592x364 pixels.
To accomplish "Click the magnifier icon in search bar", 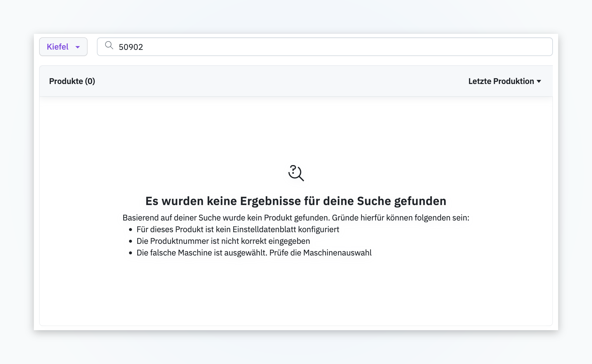I will pos(109,45).
